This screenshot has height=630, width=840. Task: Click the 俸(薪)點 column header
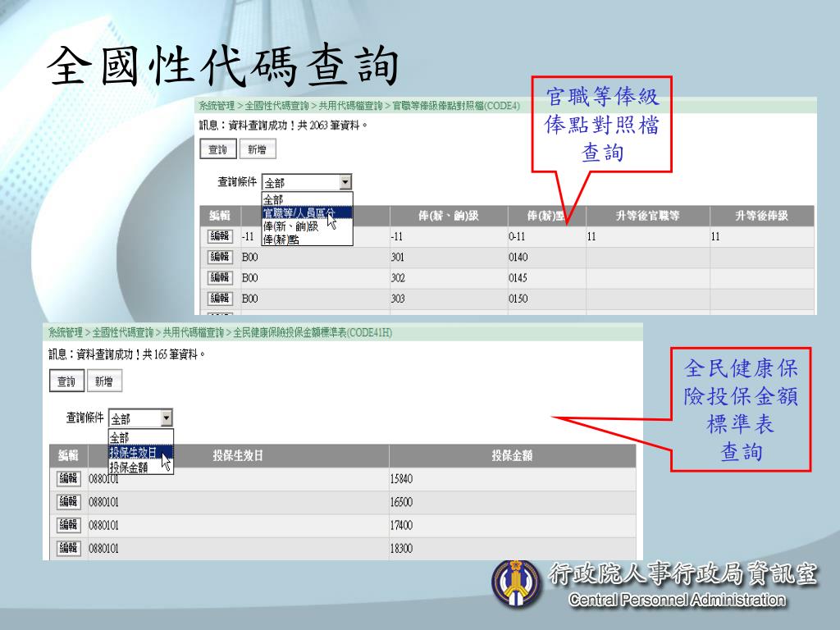click(x=546, y=216)
